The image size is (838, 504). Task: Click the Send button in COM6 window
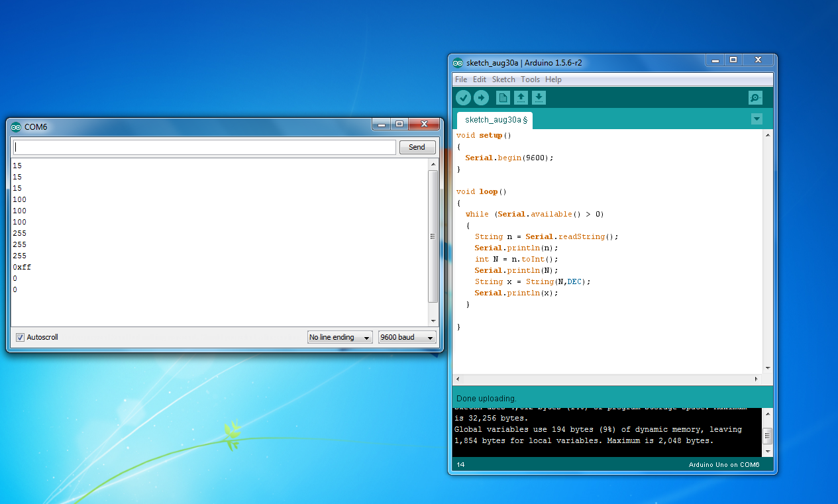click(417, 147)
